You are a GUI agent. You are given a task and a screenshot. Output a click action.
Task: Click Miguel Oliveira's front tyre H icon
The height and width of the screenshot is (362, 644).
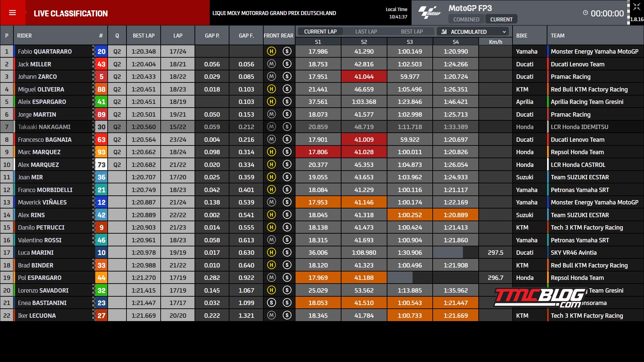point(271,89)
